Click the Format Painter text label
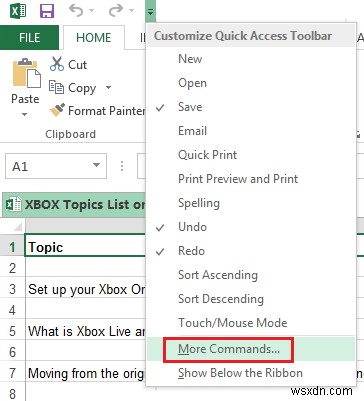The width and height of the screenshot is (364, 401). tap(106, 111)
